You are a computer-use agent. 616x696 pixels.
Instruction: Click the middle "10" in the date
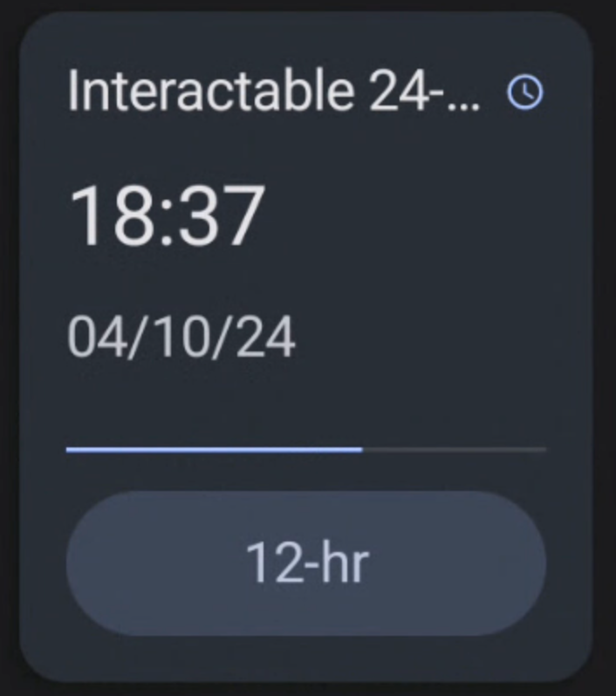pyautogui.click(x=180, y=338)
